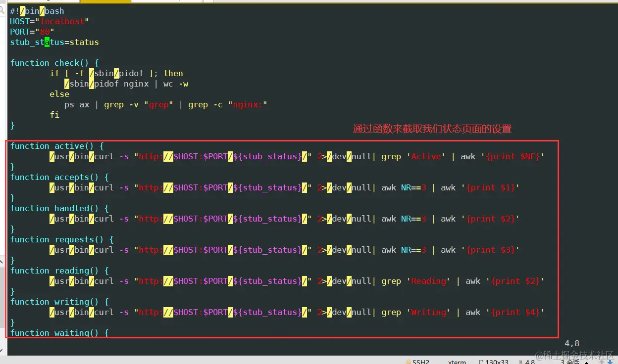This screenshot has height=364, width=618.
Task: Click the 'else' keyword line
Action: tap(59, 94)
